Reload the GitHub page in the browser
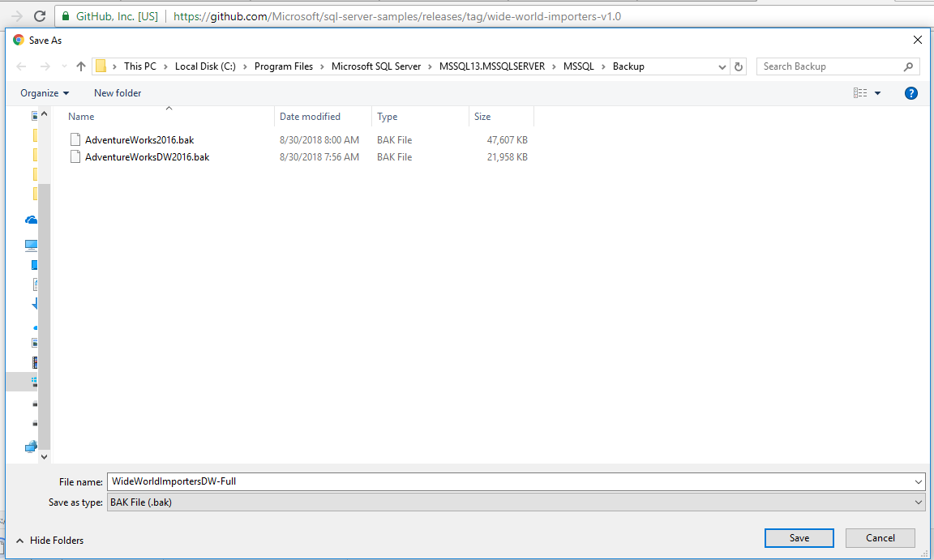The width and height of the screenshot is (934, 560). [40, 16]
